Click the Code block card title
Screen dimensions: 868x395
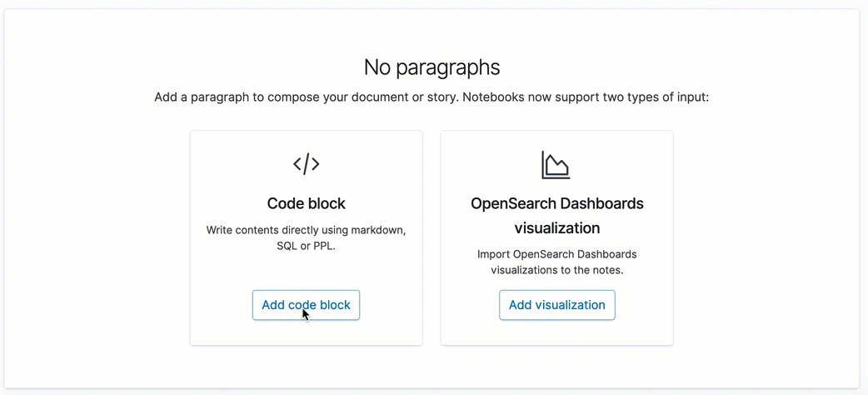(306, 203)
